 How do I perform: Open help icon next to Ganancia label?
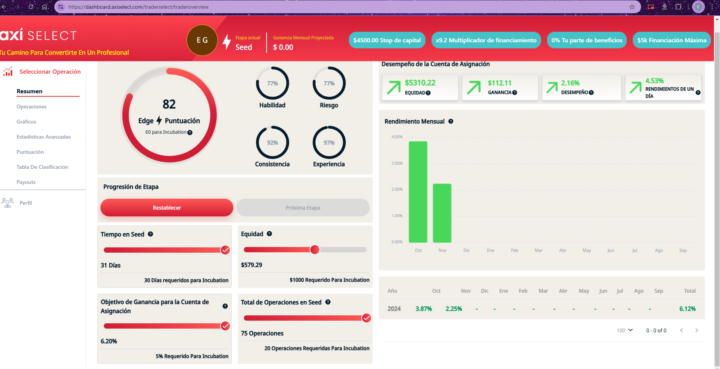point(514,93)
